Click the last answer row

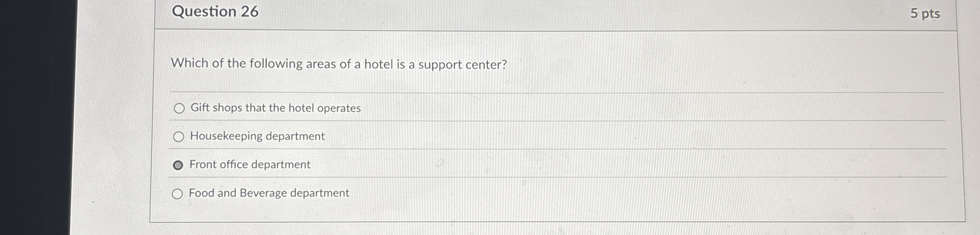pos(477,193)
